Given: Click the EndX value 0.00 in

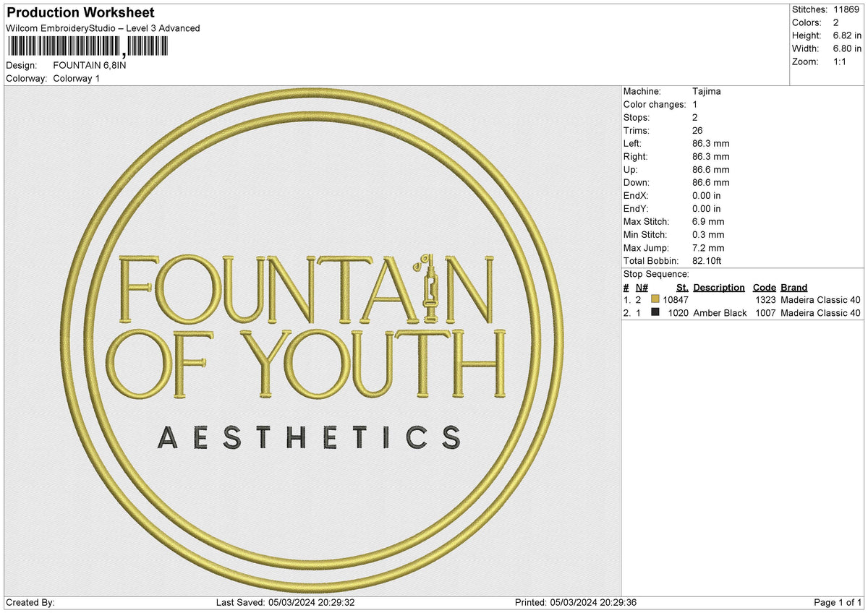Looking at the screenshot, I should [x=707, y=195].
